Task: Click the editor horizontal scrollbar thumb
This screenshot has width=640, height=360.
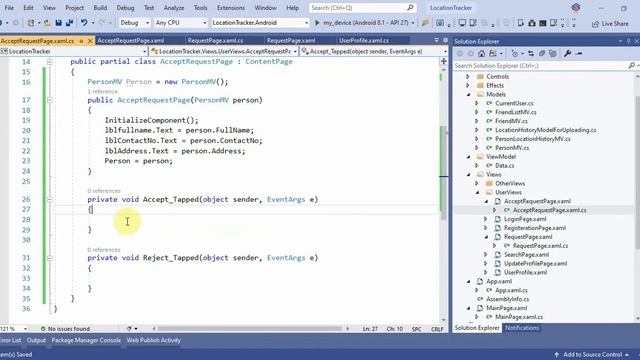Action: pyautogui.click(x=250, y=329)
